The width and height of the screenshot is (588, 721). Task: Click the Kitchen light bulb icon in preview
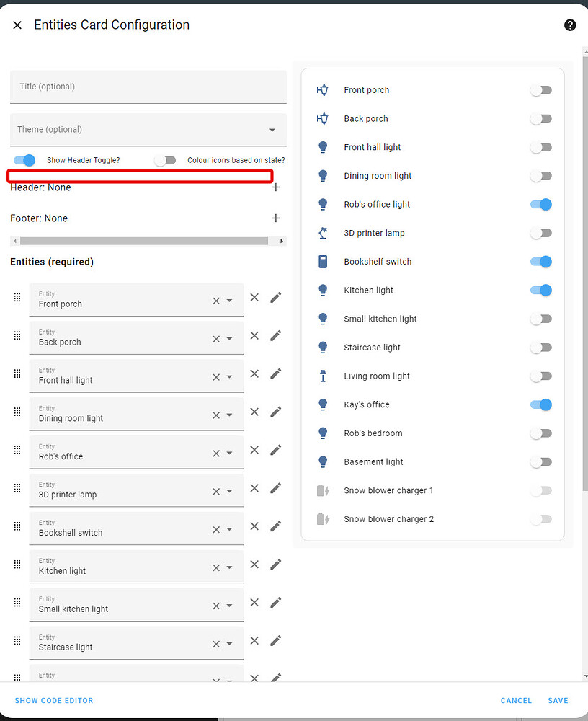pyautogui.click(x=322, y=290)
